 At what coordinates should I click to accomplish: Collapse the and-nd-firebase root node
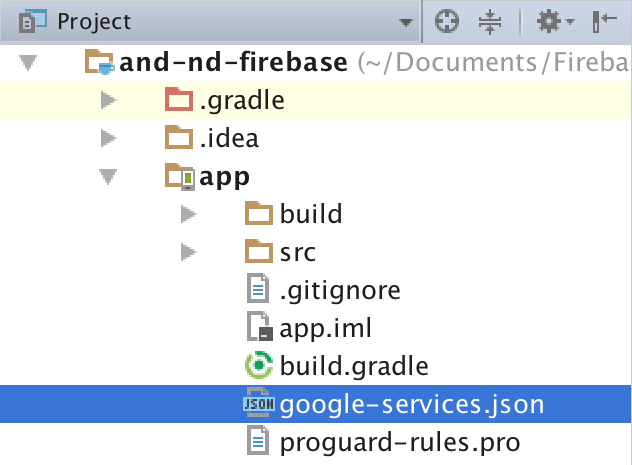point(28,64)
